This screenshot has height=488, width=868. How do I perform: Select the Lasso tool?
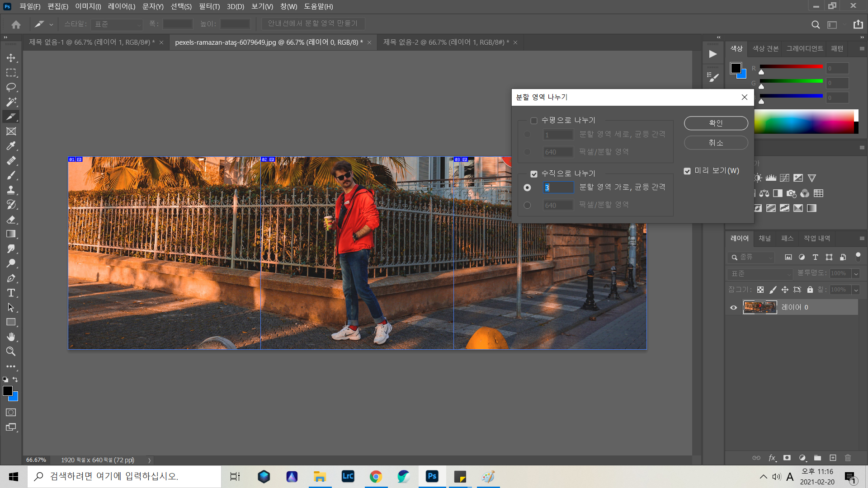tap(11, 87)
